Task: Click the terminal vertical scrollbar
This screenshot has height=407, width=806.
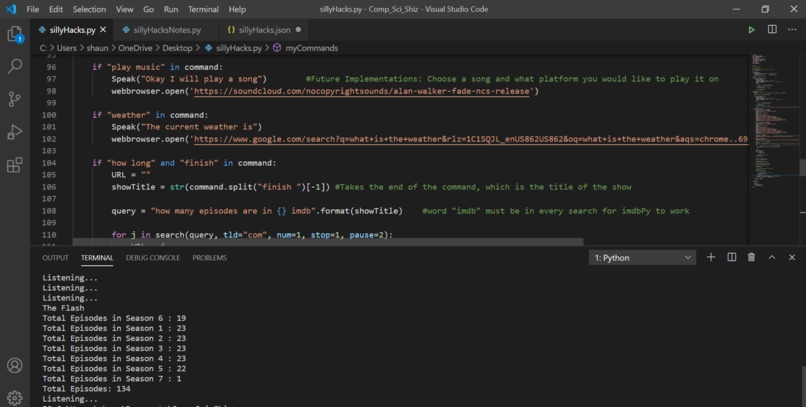Action: click(x=803, y=385)
